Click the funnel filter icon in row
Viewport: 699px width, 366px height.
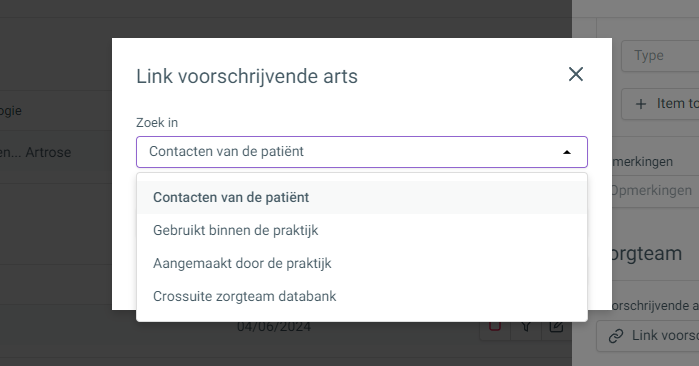click(x=526, y=327)
